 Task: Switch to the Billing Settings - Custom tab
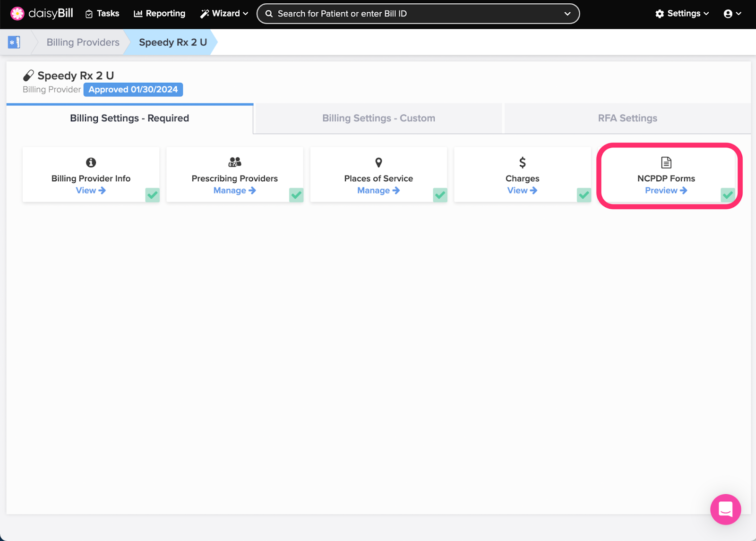[x=378, y=118]
